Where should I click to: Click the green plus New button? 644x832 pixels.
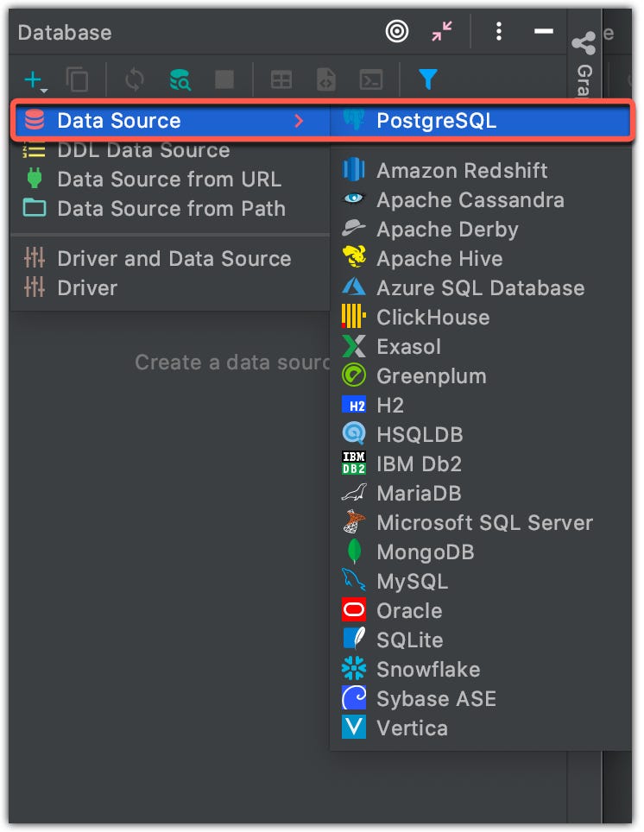coord(35,80)
